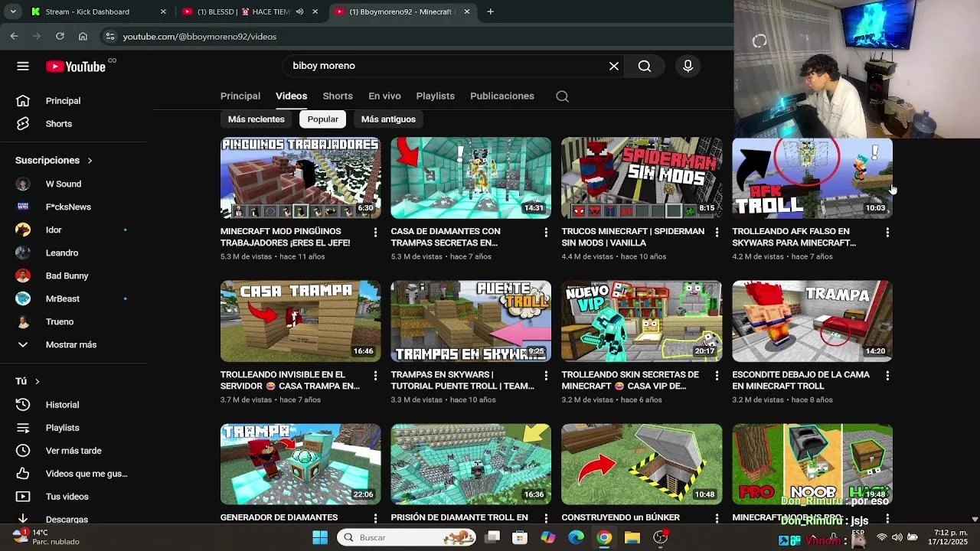Open options menu for Trolleando AFK Falso video
This screenshot has width=980, height=551.
point(887,232)
